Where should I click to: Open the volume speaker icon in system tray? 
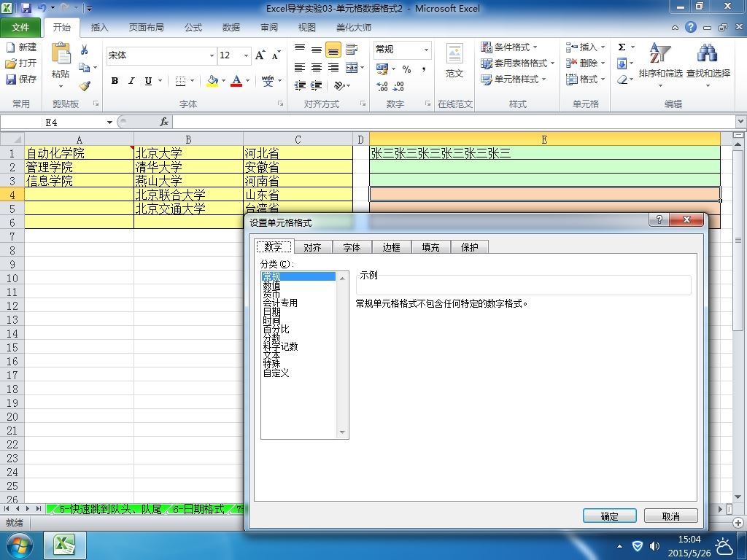tap(655, 545)
